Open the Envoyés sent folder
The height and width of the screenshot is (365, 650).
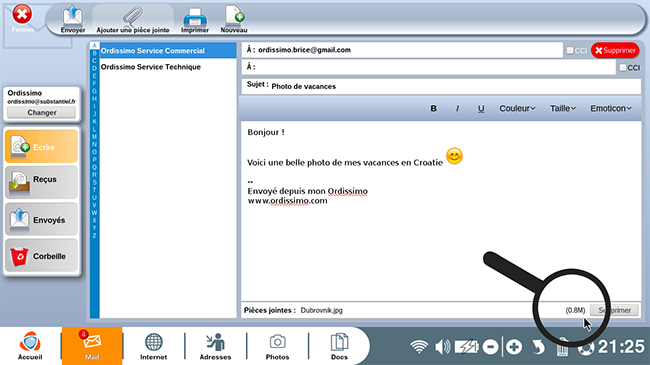click(41, 219)
